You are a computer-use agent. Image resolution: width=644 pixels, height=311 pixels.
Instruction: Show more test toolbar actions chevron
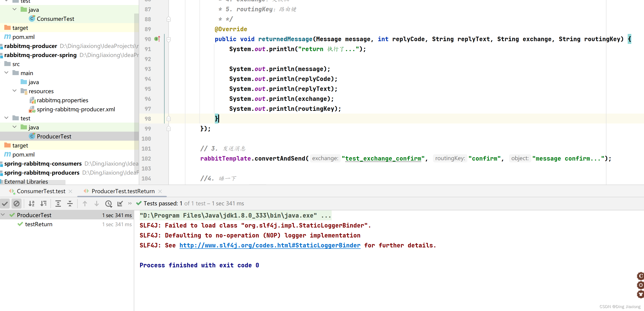(130, 203)
